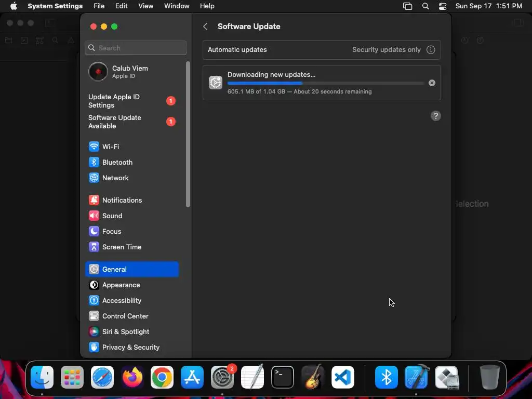The width and height of the screenshot is (532, 399).
Task: Click the update download progress bar
Action: point(326,83)
